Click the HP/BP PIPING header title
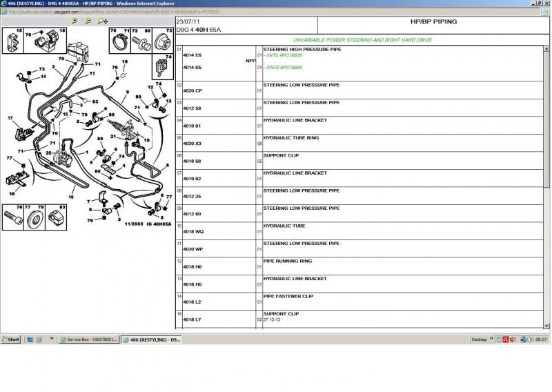 point(434,21)
